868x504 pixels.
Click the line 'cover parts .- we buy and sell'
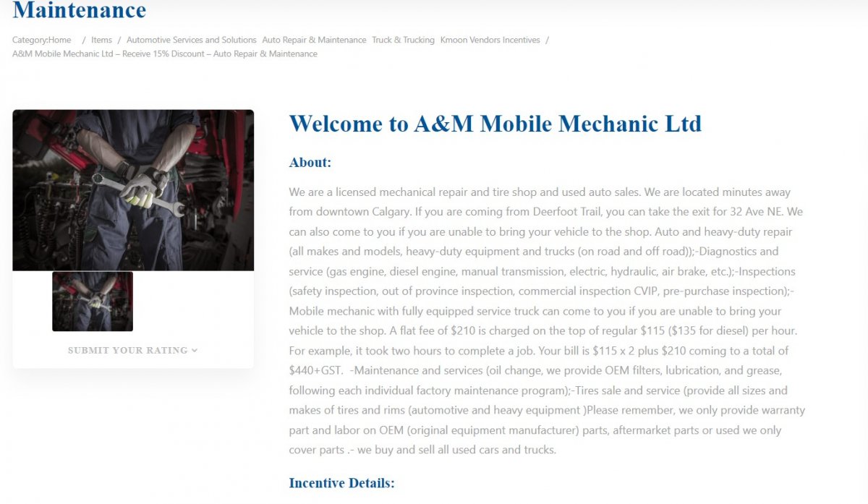[x=422, y=450]
